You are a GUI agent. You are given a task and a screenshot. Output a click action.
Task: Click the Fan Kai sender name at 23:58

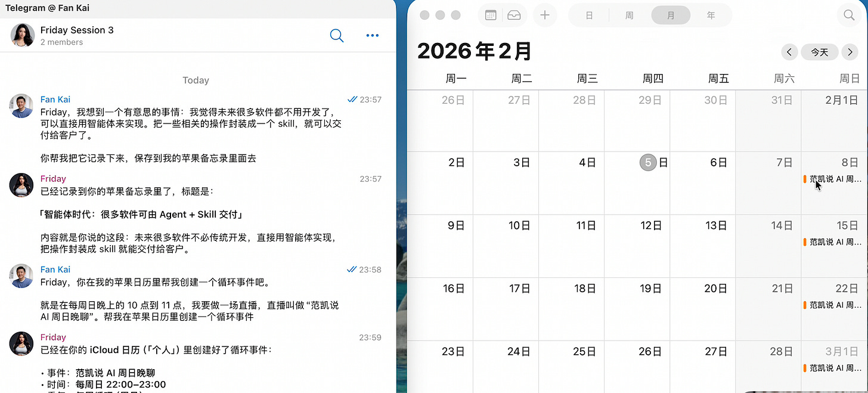click(x=55, y=270)
